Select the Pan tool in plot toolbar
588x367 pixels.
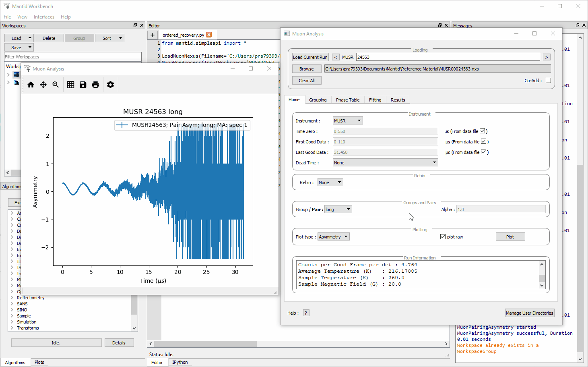click(43, 85)
